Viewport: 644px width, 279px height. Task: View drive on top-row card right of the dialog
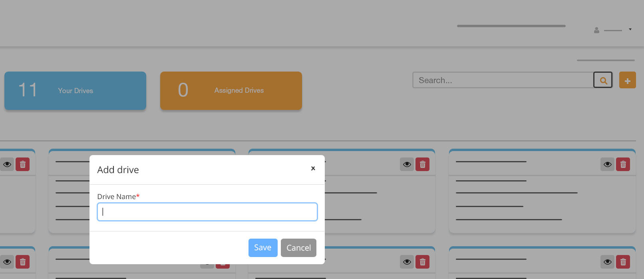click(407, 164)
